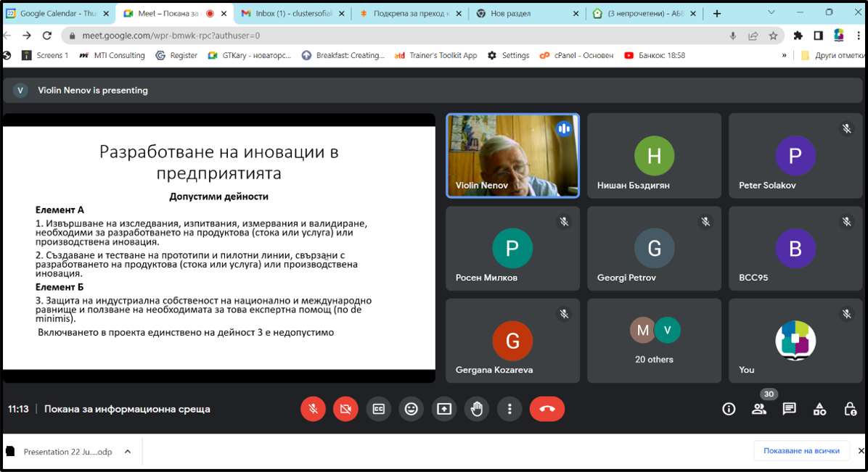Click the Violin Nenov video tile
This screenshot has height=472, width=868.
point(512,155)
